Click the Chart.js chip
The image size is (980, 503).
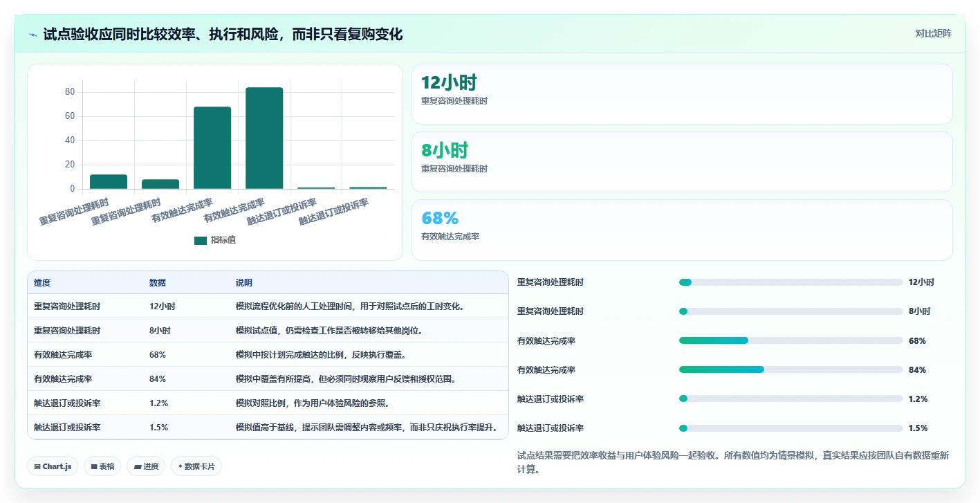[53, 466]
